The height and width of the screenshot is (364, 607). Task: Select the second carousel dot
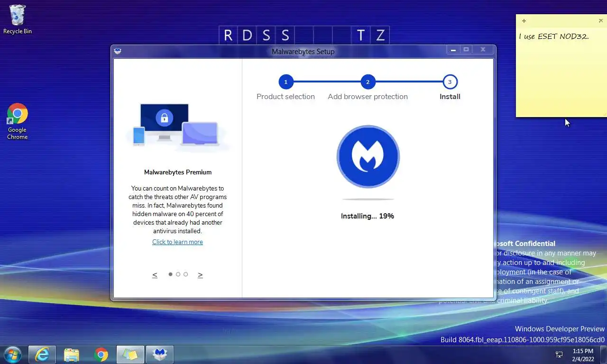178,274
